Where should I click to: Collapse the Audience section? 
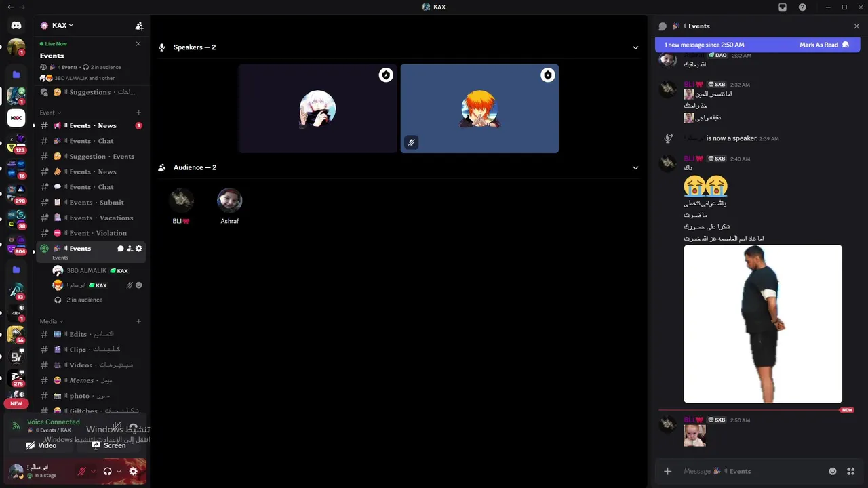(635, 167)
